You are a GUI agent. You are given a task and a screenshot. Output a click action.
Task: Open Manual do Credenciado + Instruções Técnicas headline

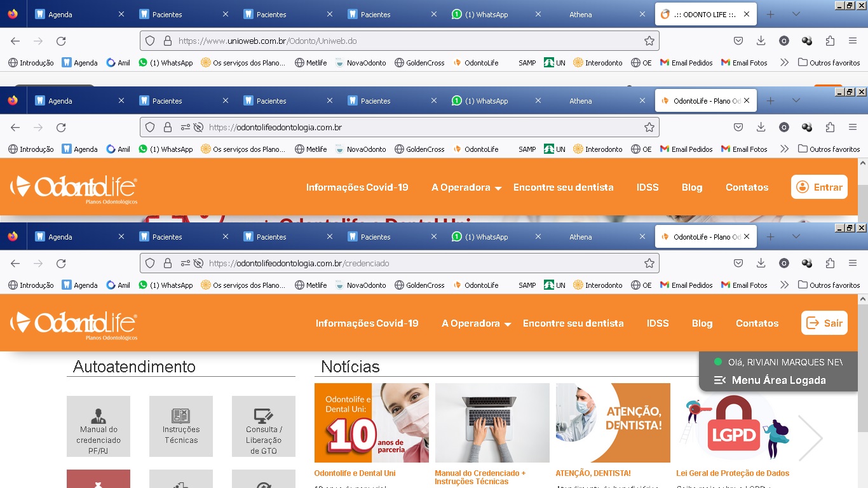coord(480,477)
